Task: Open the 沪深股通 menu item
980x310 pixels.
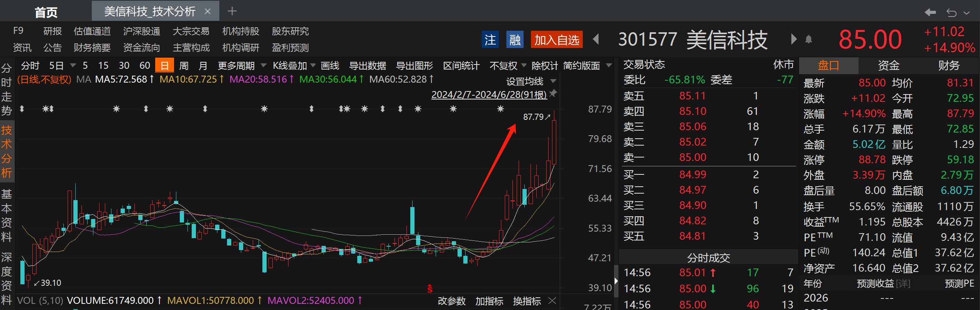Action: (x=142, y=31)
